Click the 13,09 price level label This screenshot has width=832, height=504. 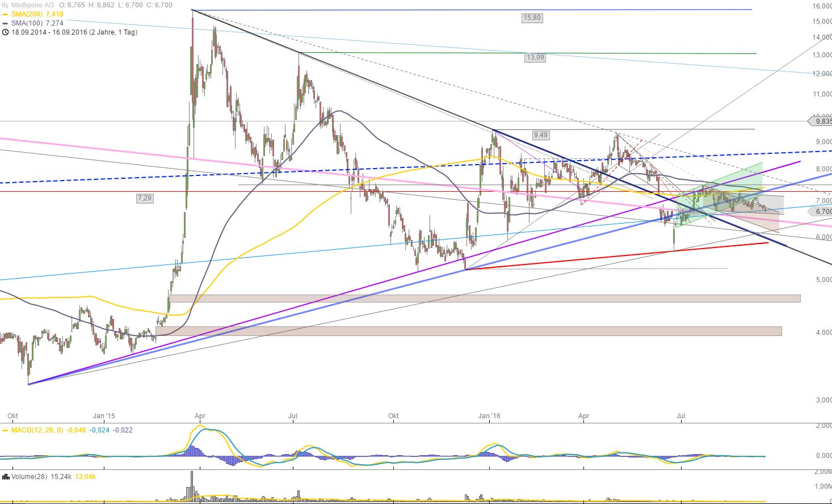[535, 57]
